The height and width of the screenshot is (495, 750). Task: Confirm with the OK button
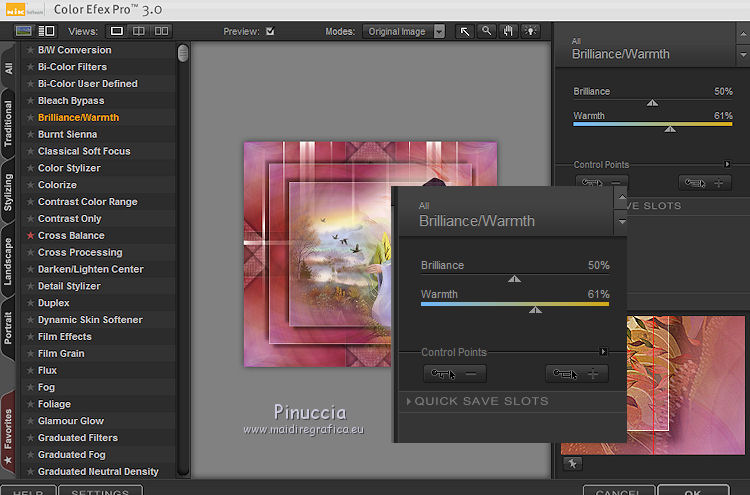pos(693,491)
